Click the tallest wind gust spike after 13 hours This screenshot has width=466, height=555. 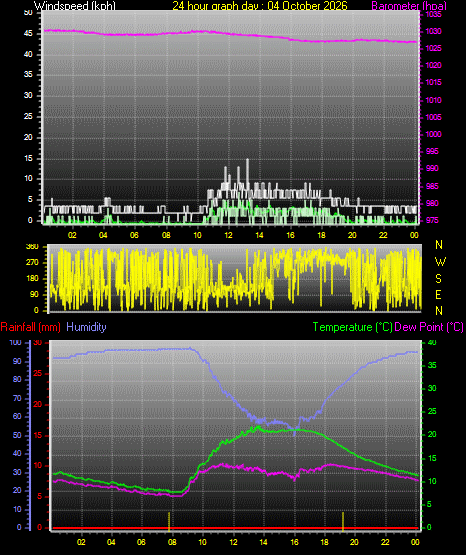pos(247,173)
